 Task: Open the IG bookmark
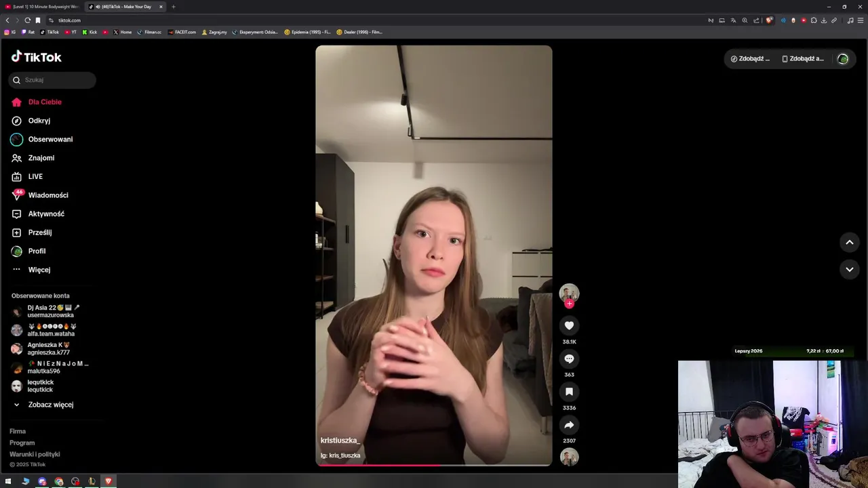pos(10,32)
